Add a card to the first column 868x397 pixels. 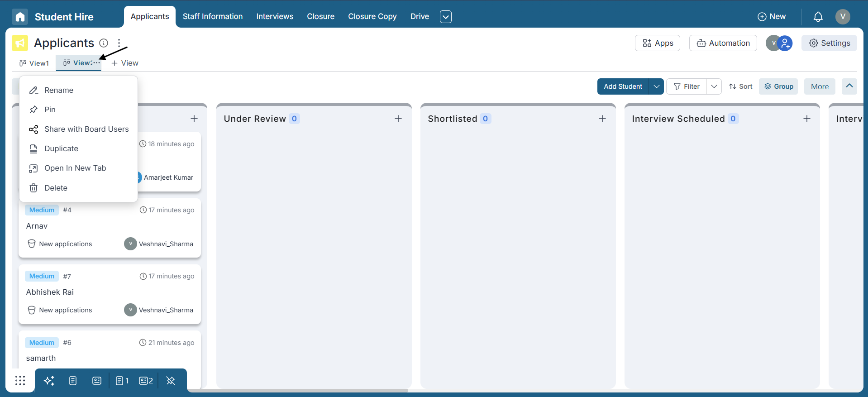click(x=194, y=119)
